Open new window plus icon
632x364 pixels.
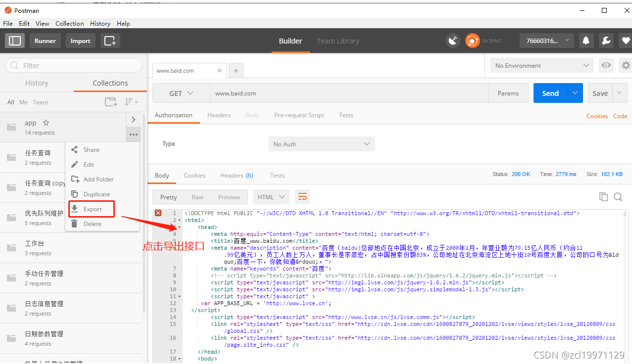110,41
